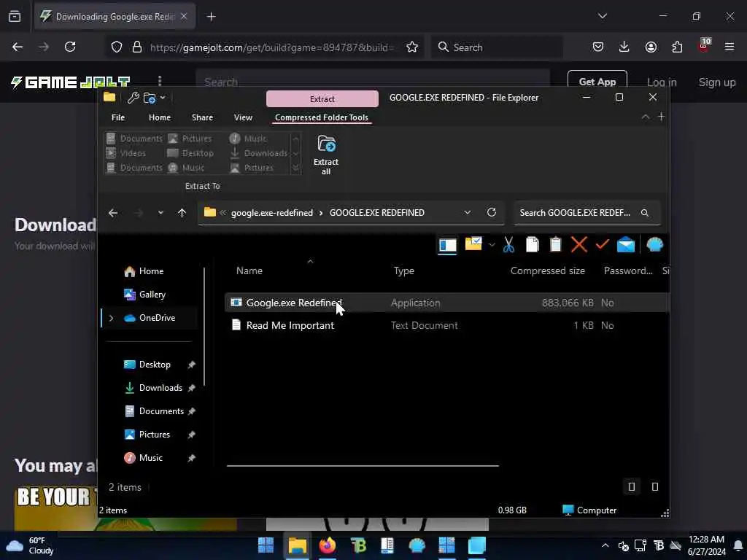Click Get App button on Game Jolt
Screen dimensions: 747x560
coord(597,82)
